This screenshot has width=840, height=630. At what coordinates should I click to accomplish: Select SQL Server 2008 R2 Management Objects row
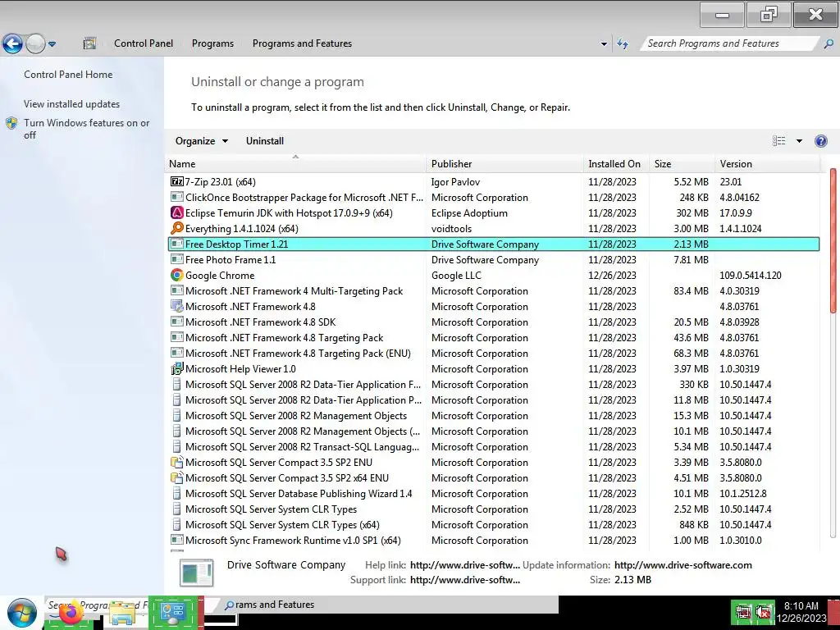click(494, 415)
